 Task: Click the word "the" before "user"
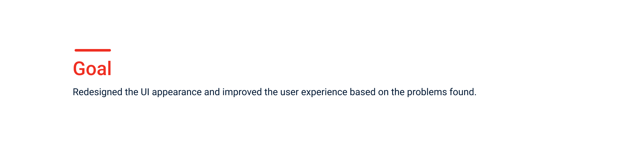coord(271,92)
